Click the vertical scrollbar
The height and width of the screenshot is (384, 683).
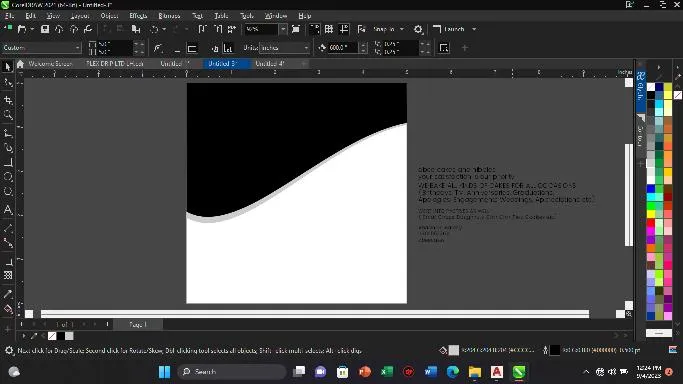629,195
